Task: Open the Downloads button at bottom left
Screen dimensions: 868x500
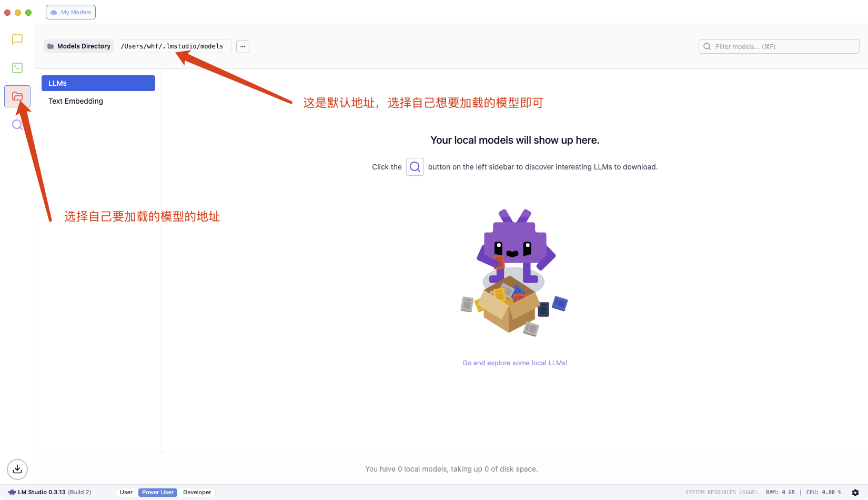Action: pyautogui.click(x=17, y=469)
